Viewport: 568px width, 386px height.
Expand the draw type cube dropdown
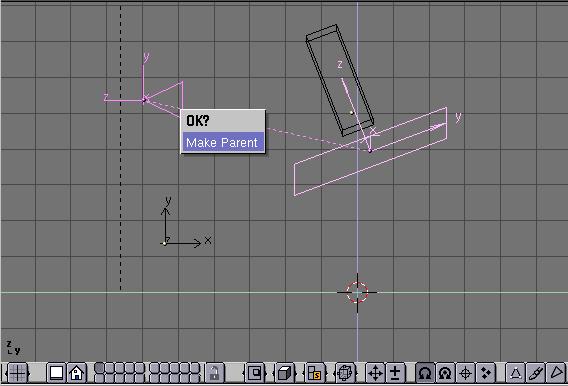tap(285, 373)
